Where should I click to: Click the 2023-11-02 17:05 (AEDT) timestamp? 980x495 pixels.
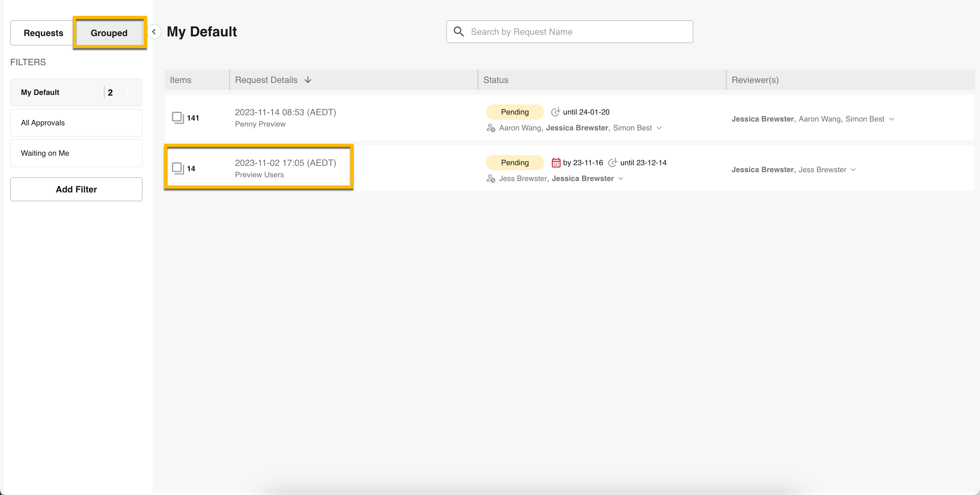(x=285, y=163)
